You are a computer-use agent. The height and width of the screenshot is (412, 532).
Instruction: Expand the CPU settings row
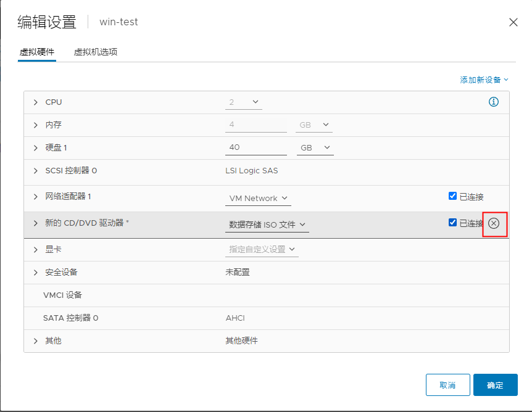coord(35,102)
